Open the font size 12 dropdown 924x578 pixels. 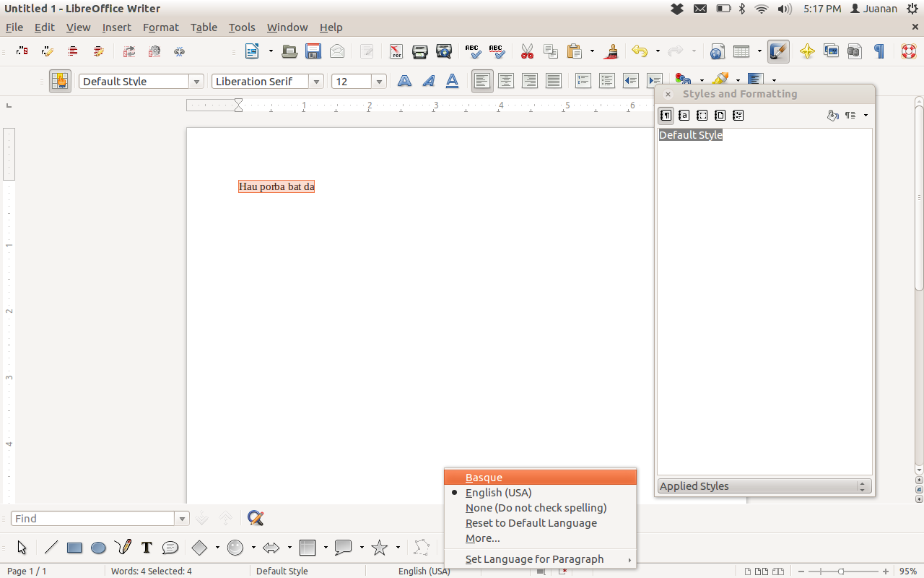click(x=379, y=82)
